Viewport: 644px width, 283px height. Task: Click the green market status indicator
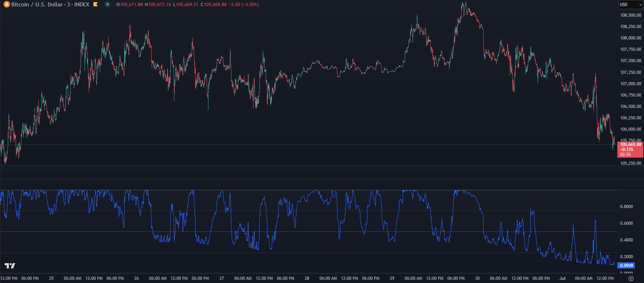click(108, 5)
